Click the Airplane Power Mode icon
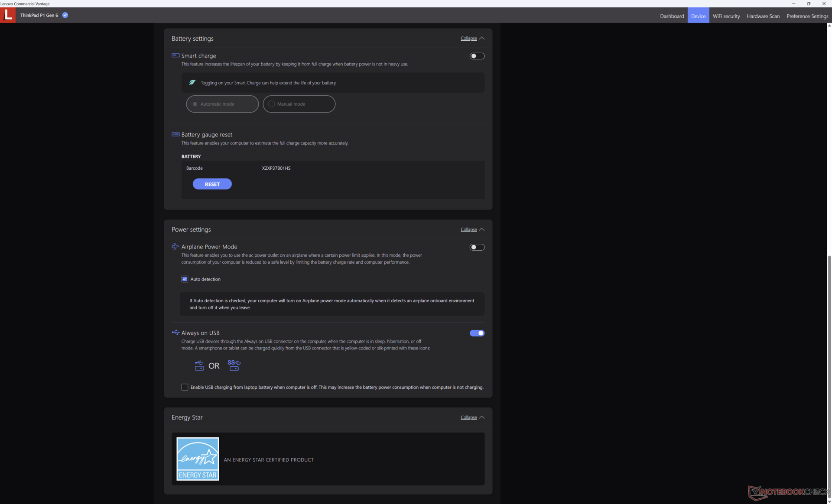 click(175, 246)
